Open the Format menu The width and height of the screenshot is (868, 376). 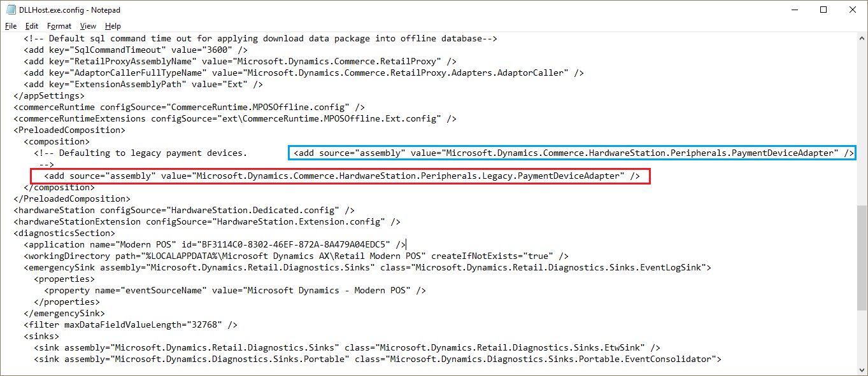click(x=59, y=26)
